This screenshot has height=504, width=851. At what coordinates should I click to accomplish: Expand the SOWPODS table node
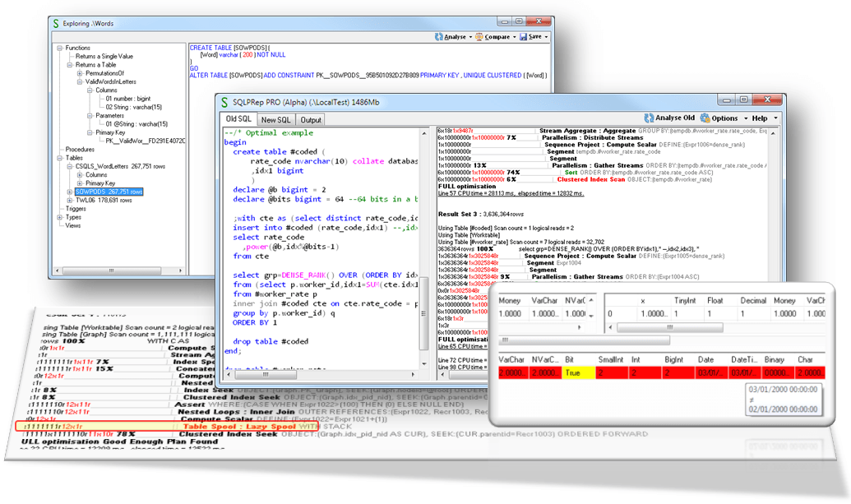tap(69, 192)
